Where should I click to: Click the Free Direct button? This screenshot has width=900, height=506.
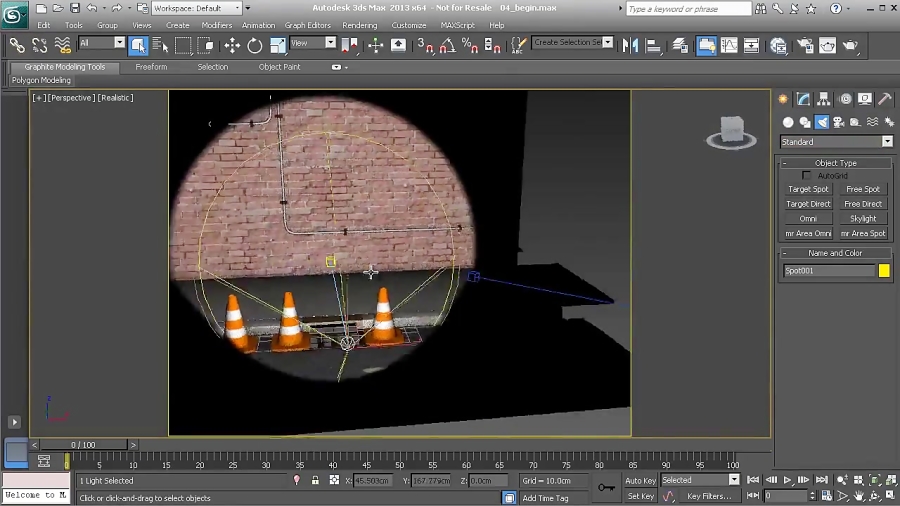coord(863,204)
